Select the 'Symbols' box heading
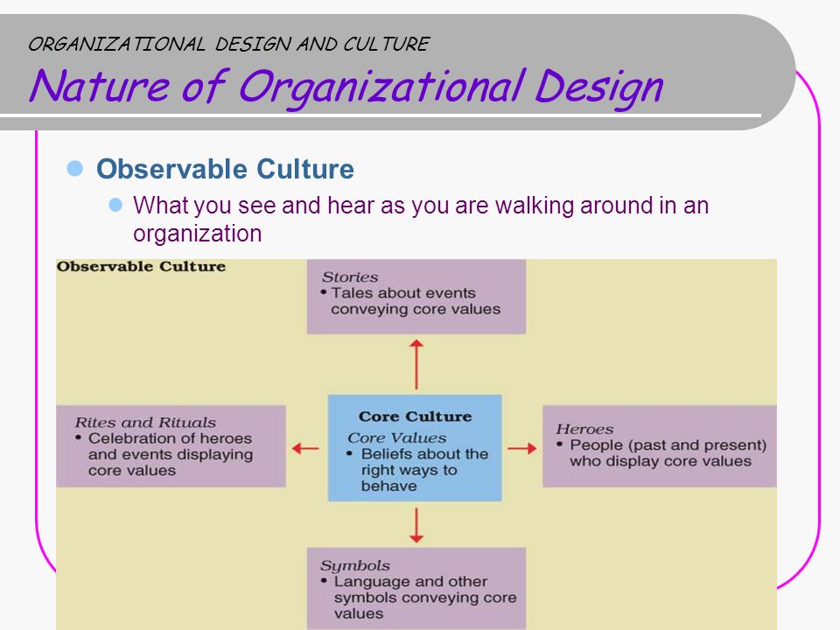This screenshot has height=630, width=840. pos(355,566)
